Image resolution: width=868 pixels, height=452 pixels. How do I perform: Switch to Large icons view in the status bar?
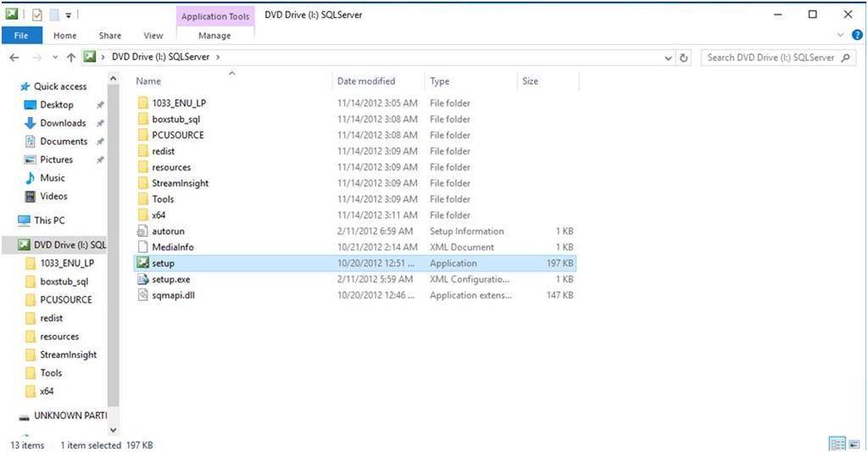855,444
